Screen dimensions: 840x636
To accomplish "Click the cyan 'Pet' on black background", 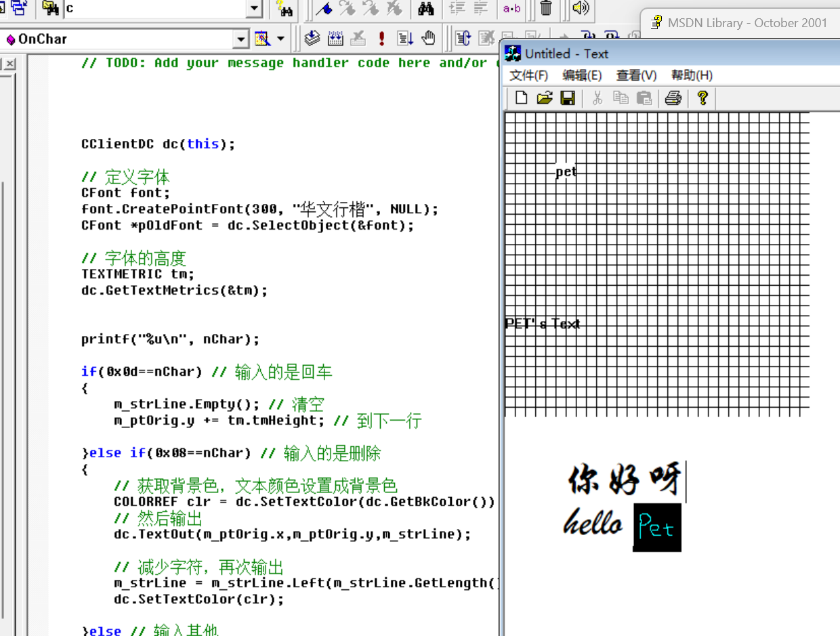I will click(x=657, y=527).
